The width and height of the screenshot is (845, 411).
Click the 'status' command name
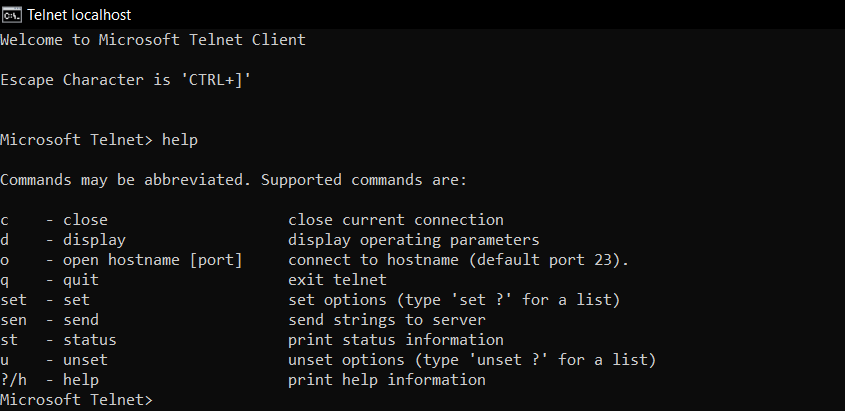90,340
